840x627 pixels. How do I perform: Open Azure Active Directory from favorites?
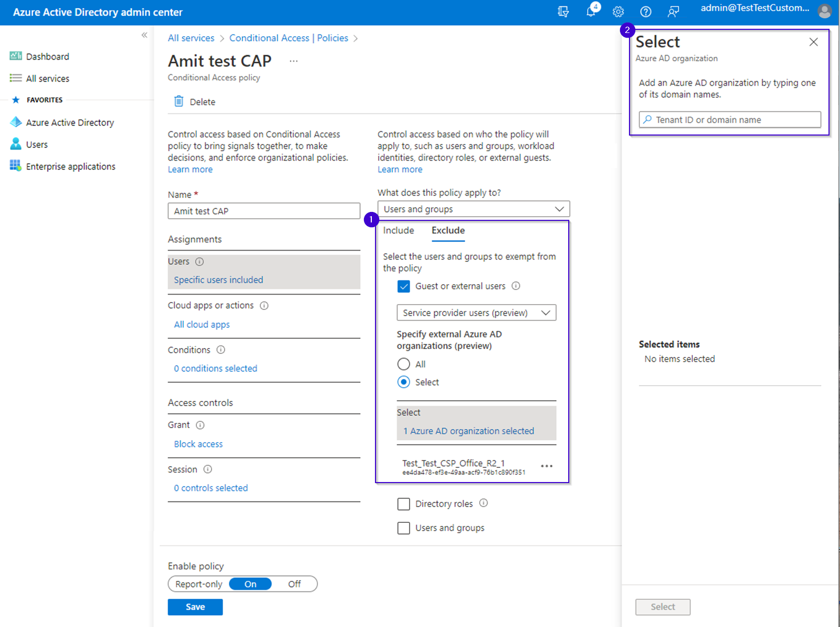point(70,122)
